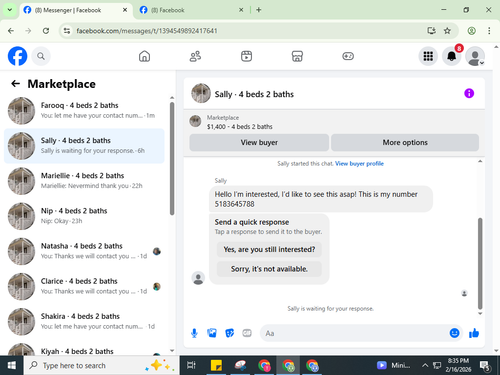The image size is (500, 375).
Task: Click the install app icon in address bar
Action: pyautogui.click(x=431, y=31)
